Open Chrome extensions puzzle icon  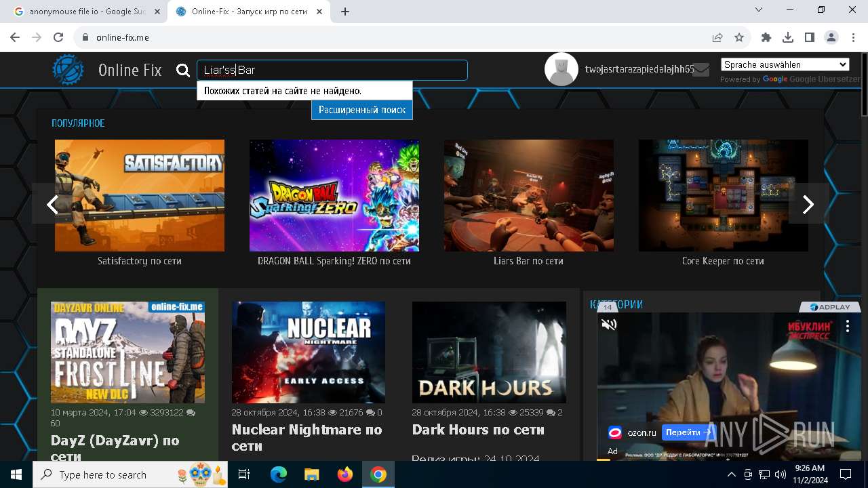(766, 38)
